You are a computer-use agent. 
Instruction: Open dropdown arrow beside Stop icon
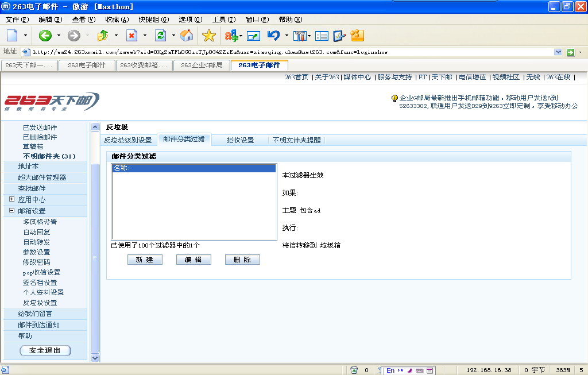[145, 36]
